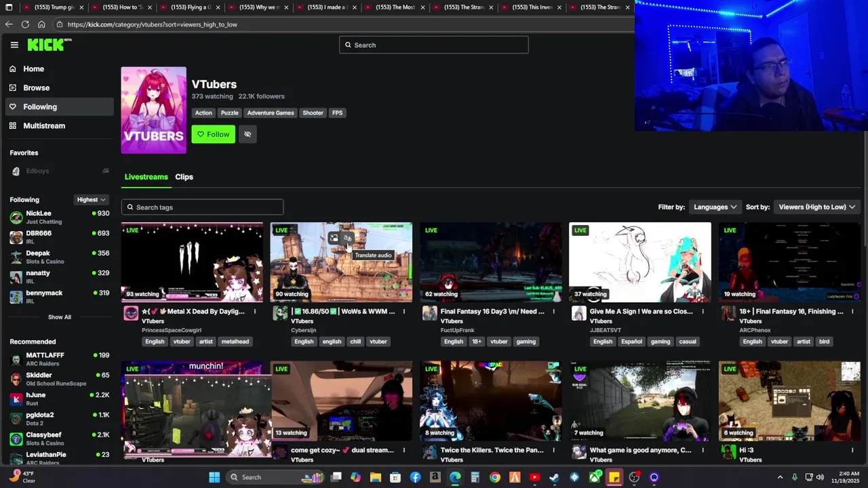Click the Kick logo
Image resolution: width=868 pixels, height=488 pixels.
(50, 45)
